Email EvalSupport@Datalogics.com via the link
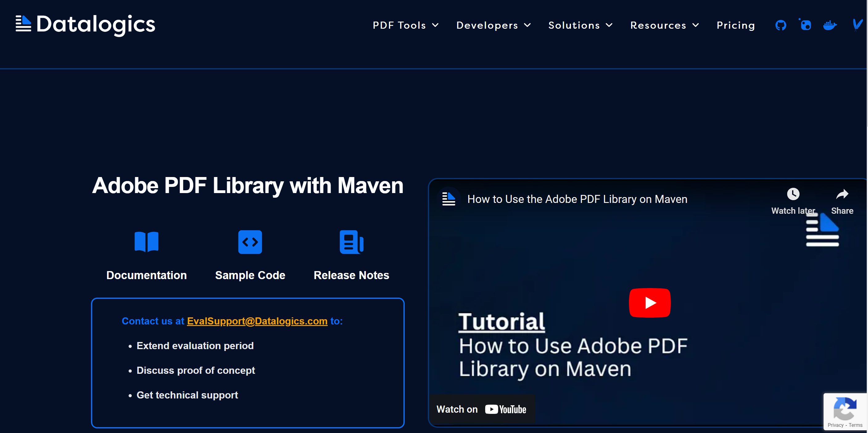 coord(257,321)
